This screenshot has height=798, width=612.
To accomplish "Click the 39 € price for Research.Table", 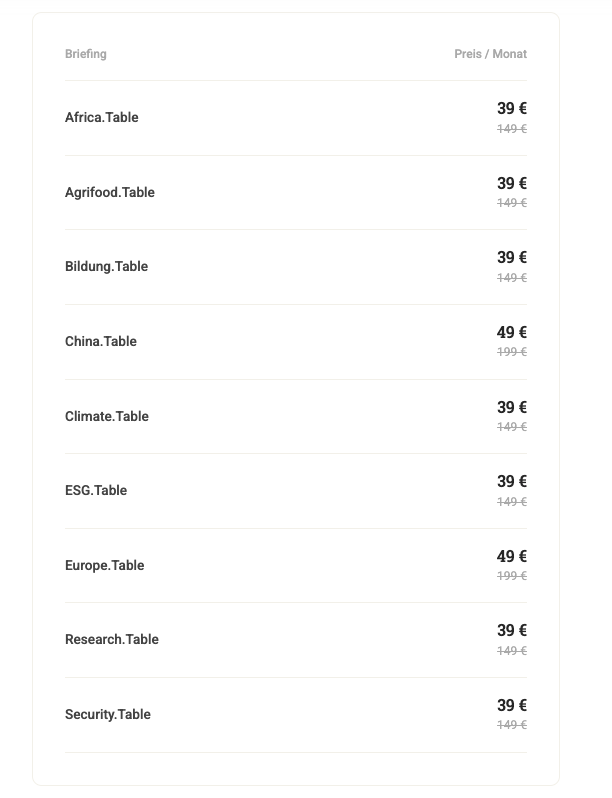I will (512, 631).
